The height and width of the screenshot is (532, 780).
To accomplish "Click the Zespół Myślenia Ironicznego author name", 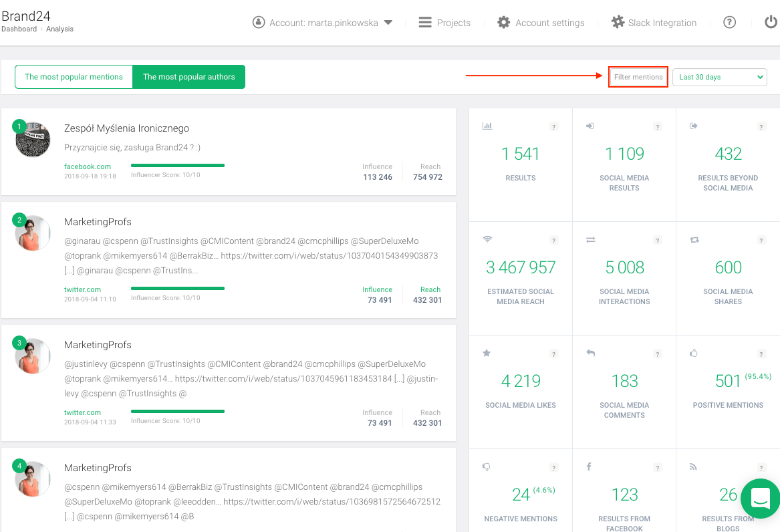I will pyautogui.click(x=126, y=128).
